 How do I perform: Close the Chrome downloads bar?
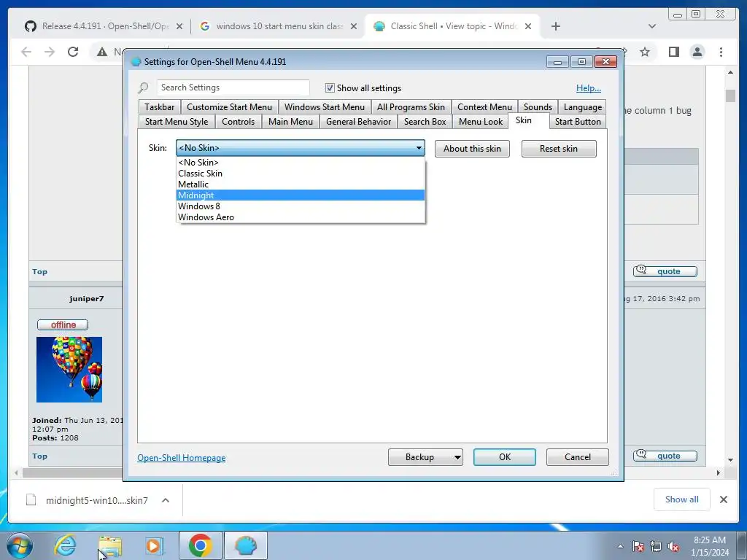[723, 499]
